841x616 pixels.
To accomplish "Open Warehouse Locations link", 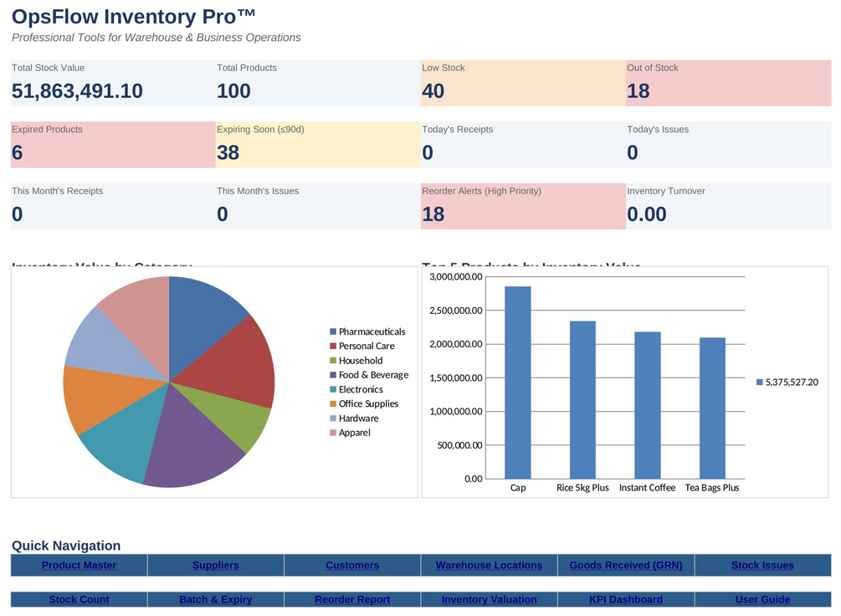I will click(490, 565).
